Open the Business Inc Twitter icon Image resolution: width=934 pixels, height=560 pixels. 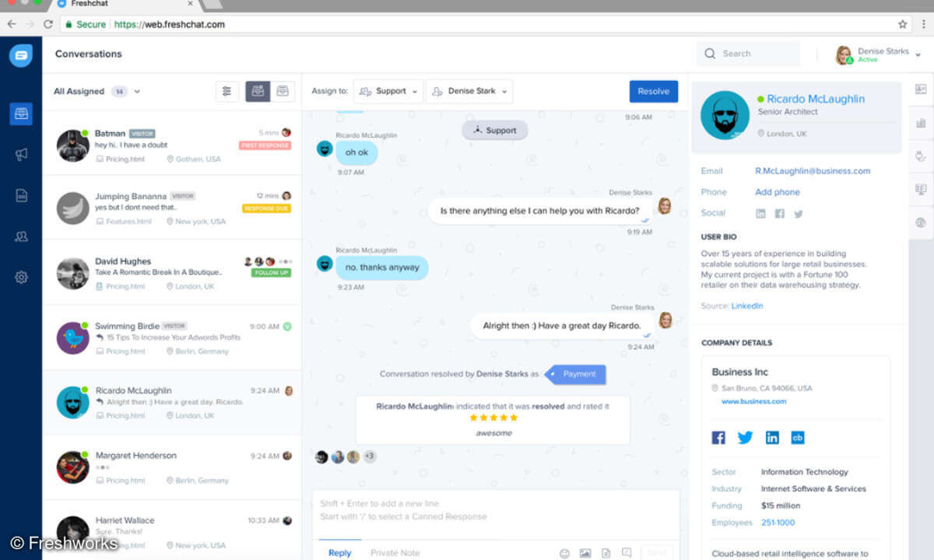[x=745, y=438]
